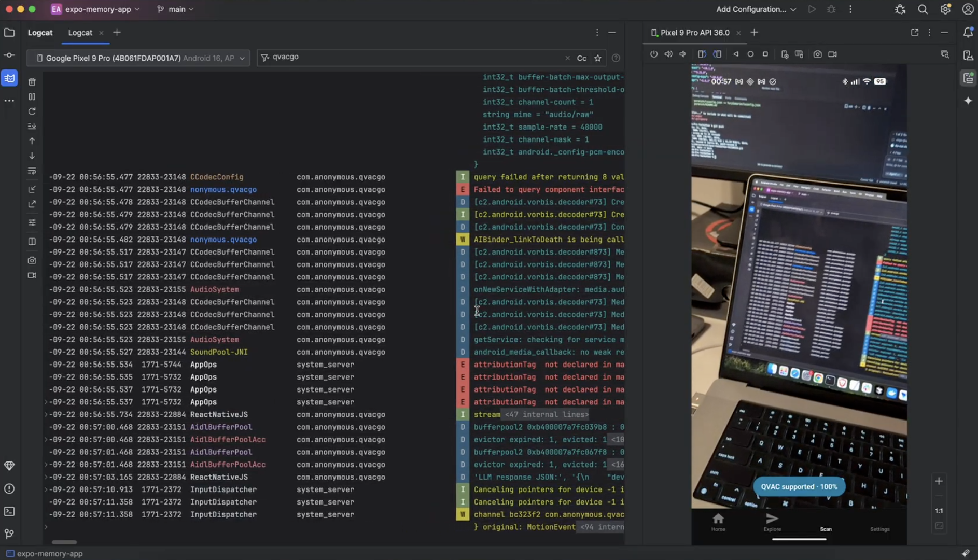Screen dimensions: 978x560
Task: Toggle Match Case in the Logcat filter
Action: (582, 58)
